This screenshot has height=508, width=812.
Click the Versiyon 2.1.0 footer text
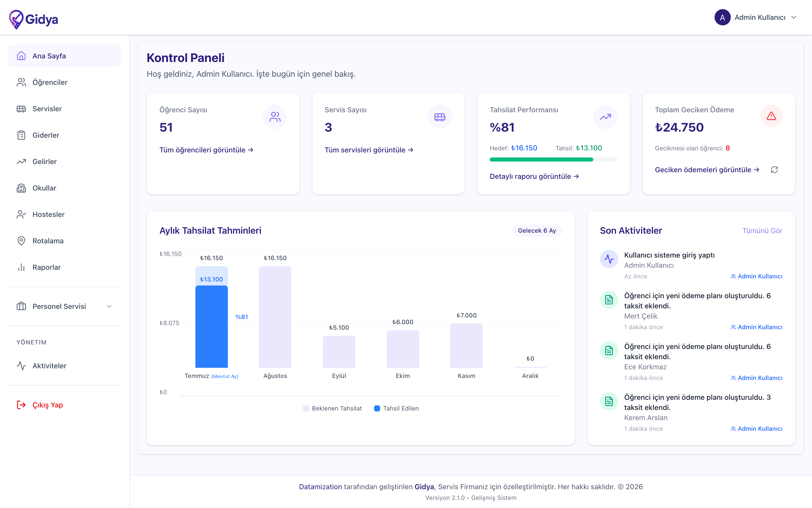coord(445,498)
